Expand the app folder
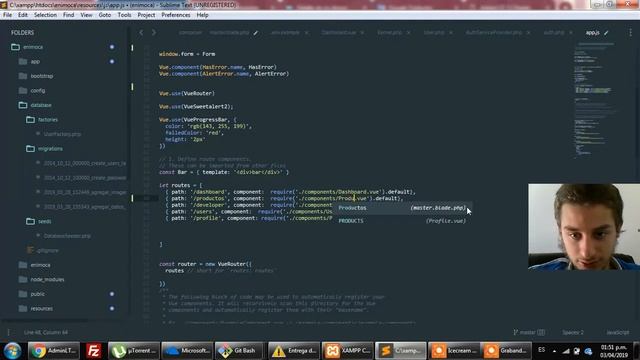Image resolution: width=640 pixels, height=360 pixels. [23, 62]
